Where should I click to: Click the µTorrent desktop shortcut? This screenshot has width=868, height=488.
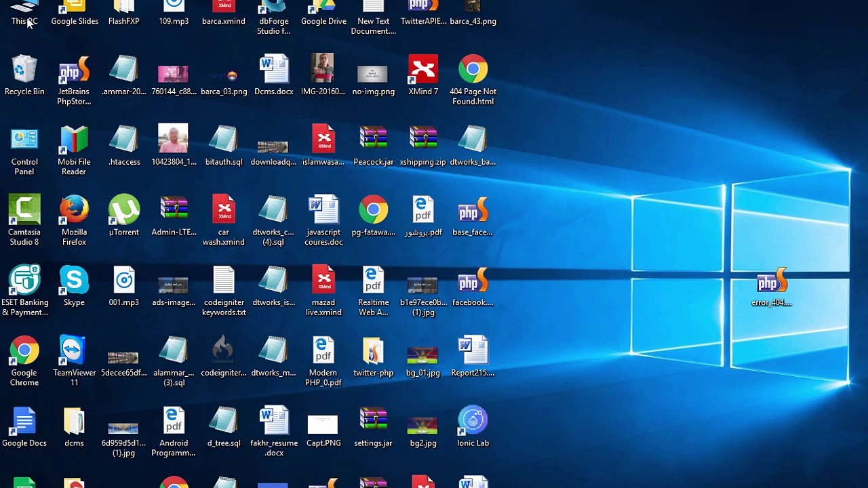(x=124, y=216)
